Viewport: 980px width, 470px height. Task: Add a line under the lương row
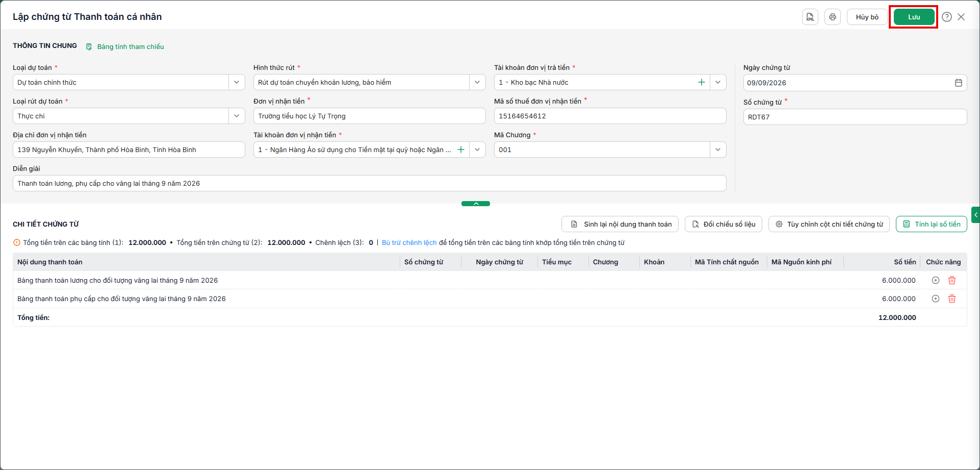click(935, 280)
